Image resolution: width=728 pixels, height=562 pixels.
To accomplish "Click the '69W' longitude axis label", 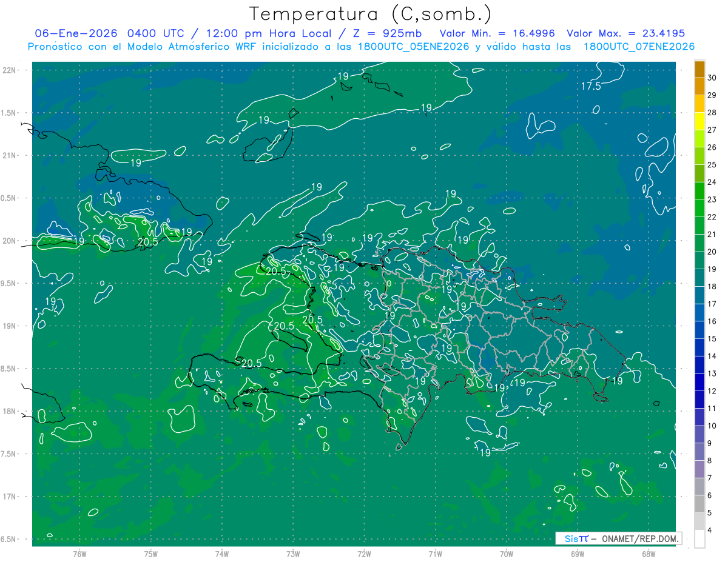I will coord(577,554).
